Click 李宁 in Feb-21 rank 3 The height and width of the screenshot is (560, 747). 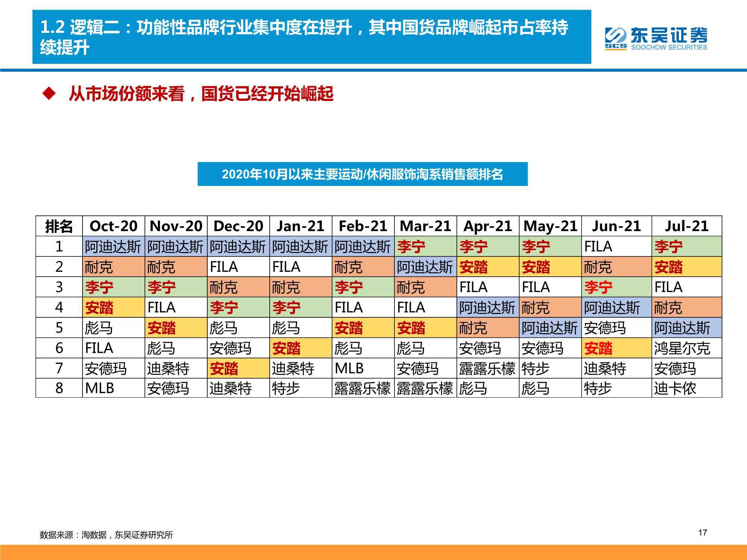point(363,287)
